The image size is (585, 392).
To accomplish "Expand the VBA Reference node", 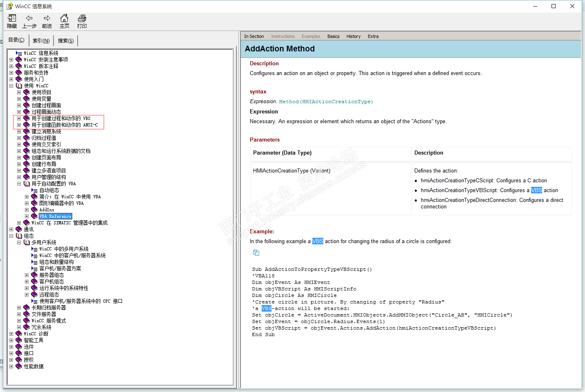I will point(27,216).
